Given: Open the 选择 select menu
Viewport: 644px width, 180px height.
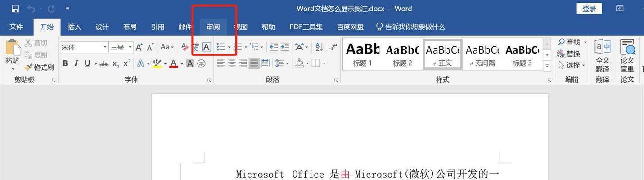Looking at the screenshot, I should click(x=572, y=65).
